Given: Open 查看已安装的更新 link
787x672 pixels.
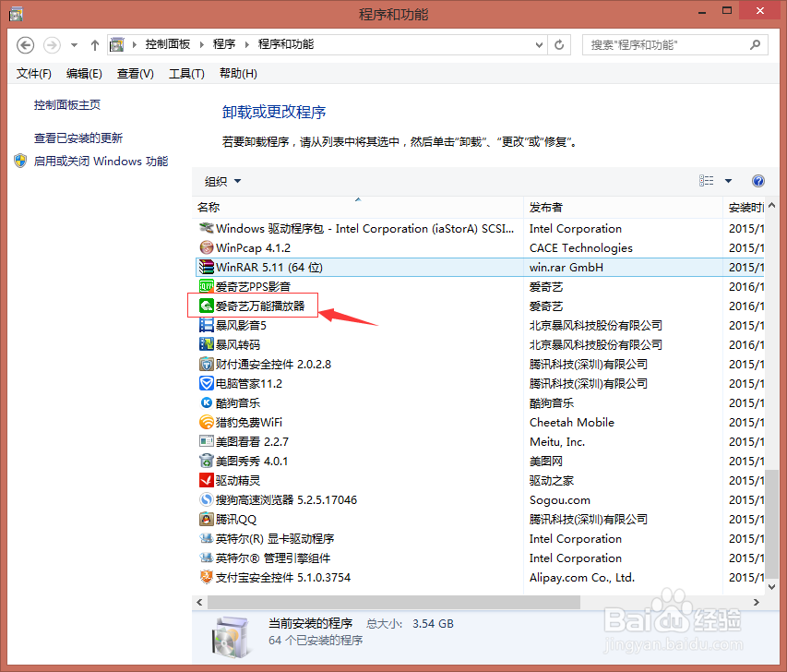Looking at the screenshot, I should click(78, 138).
